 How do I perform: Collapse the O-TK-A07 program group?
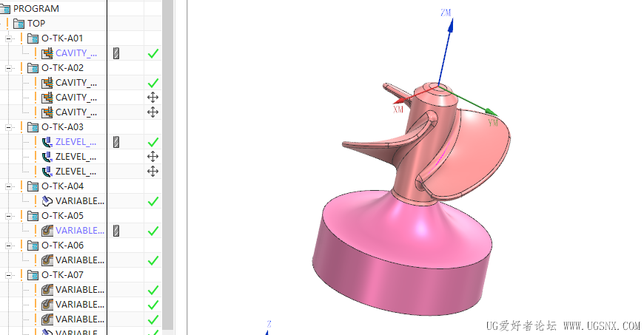(8, 275)
